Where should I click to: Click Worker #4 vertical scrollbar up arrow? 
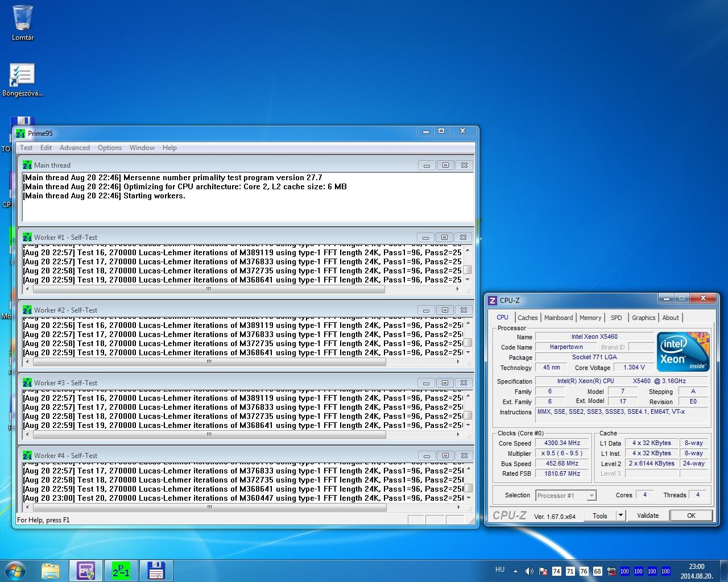[x=468, y=469]
